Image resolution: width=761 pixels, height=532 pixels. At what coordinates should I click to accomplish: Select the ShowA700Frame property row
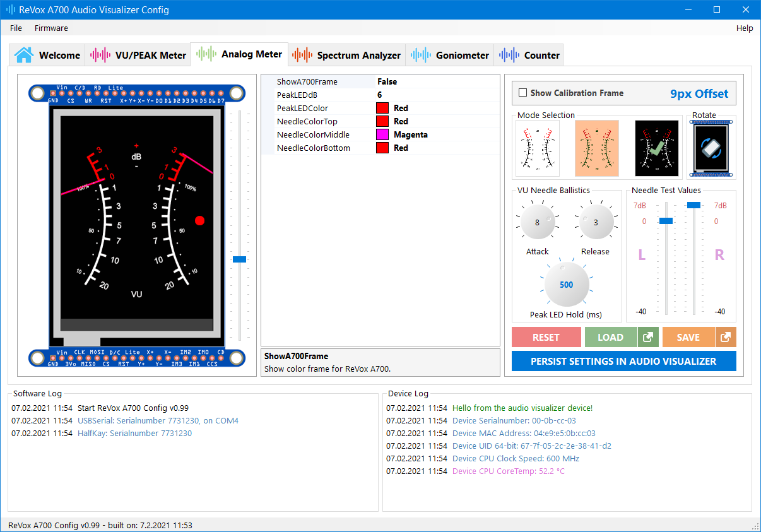[x=380, y=81]
